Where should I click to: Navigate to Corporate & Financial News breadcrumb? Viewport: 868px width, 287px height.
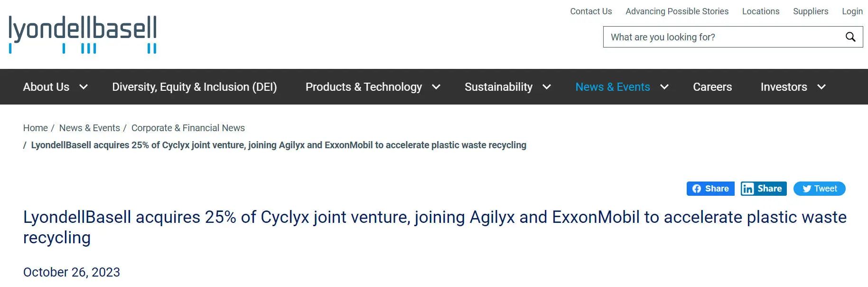click(188, 128)
